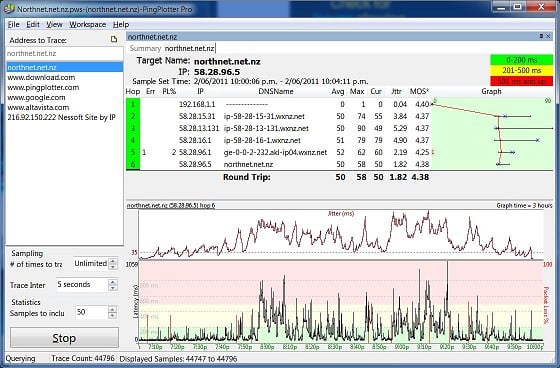This screenshot has width=560, height=368.
Task: Click the Avg column header
Action: pyautogui.click(x=338, y=91)
